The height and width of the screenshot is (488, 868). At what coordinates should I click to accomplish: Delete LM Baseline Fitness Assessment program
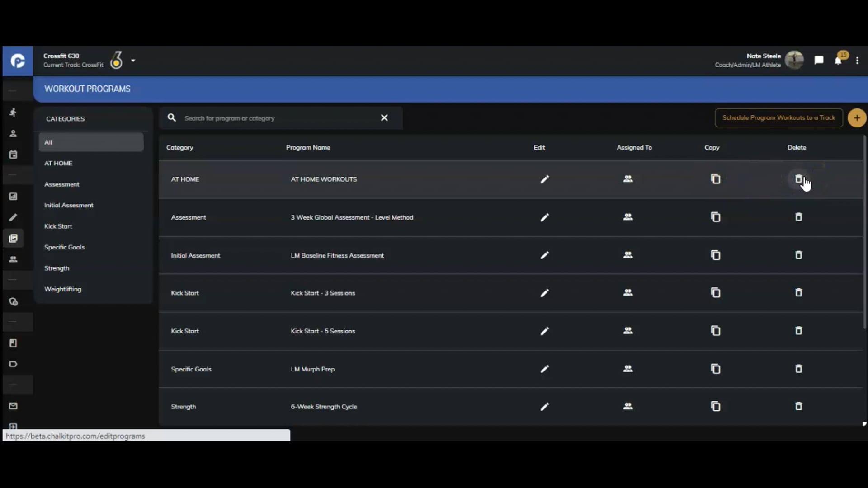[799, 255]
